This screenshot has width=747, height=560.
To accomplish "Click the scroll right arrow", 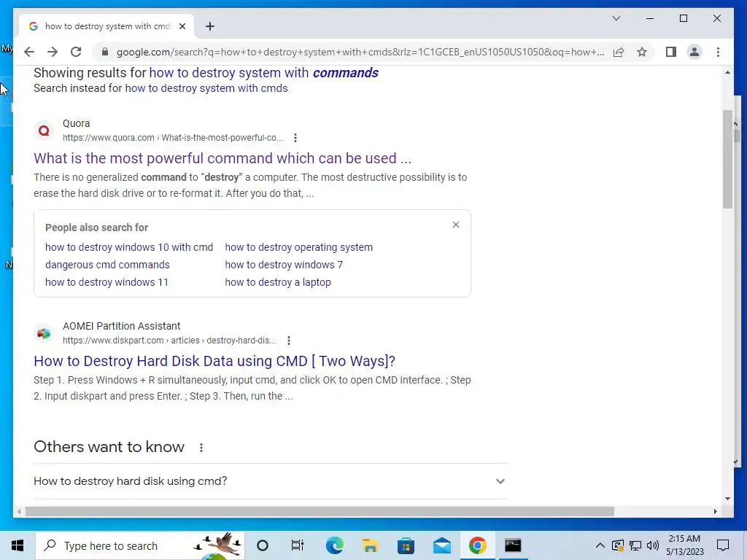I will coord(715,511).
